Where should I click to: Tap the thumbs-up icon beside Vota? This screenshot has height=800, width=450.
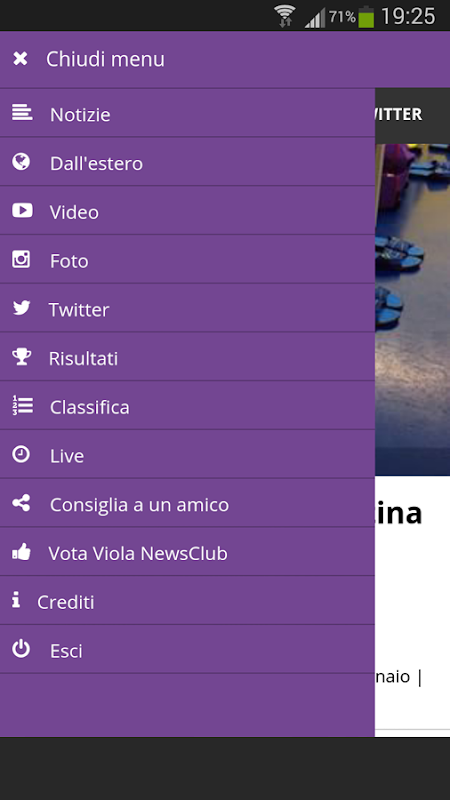pyautogui.click(x=21, y=552)
